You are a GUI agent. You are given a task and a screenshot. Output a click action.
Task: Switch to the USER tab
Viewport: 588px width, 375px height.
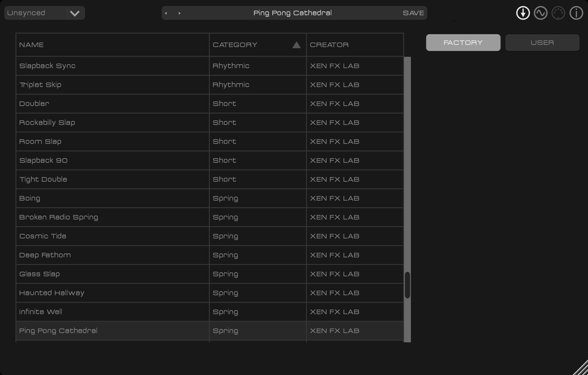pyautogui.click(x=542, y=43)
